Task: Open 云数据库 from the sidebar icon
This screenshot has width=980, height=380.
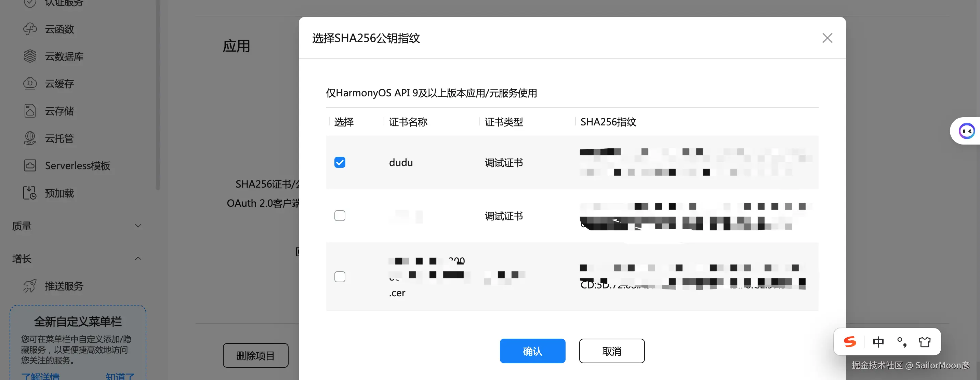Action: click(30, 56)
